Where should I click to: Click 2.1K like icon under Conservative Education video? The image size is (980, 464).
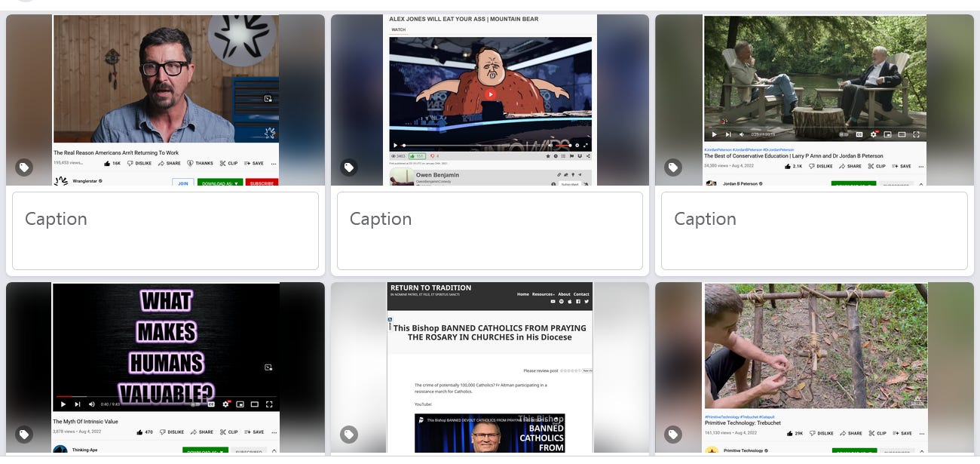789,166
